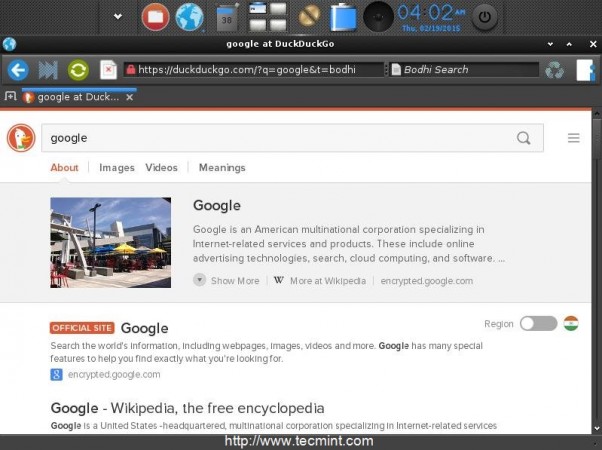602x450 pixels.
Task: Reload page with green refresh icon
Action: coord(78,70)
